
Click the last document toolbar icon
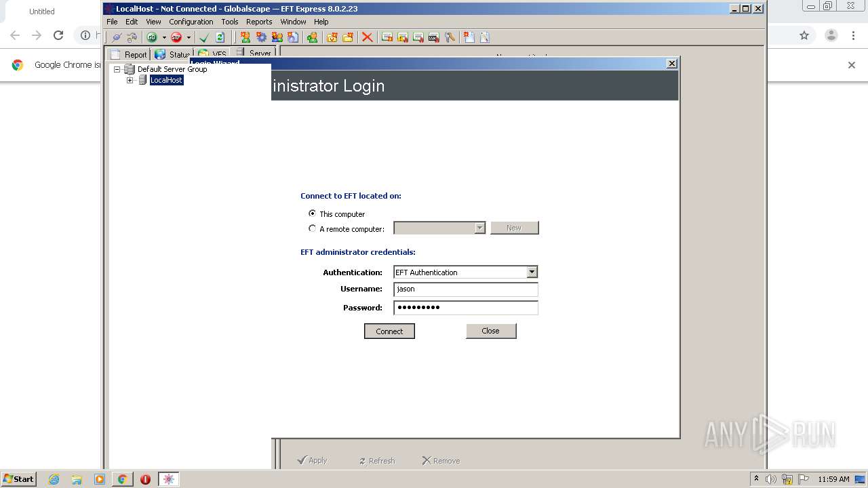pos(485,37)
